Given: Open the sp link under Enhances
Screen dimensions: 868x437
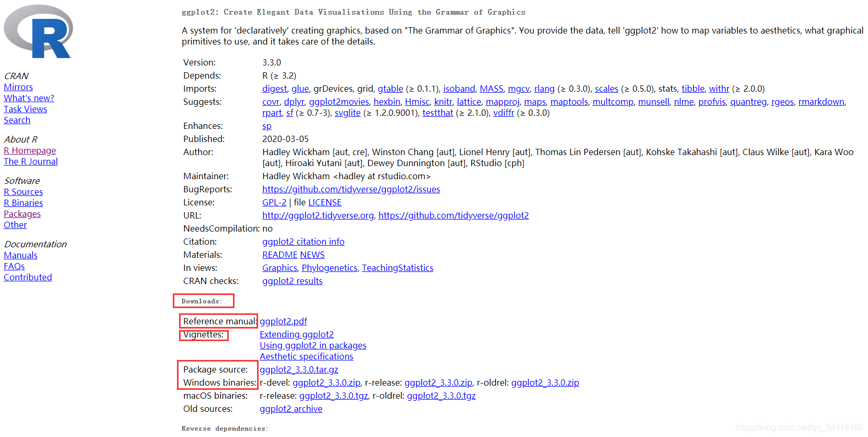Looking at the screenshot, I should pos(267,126).
